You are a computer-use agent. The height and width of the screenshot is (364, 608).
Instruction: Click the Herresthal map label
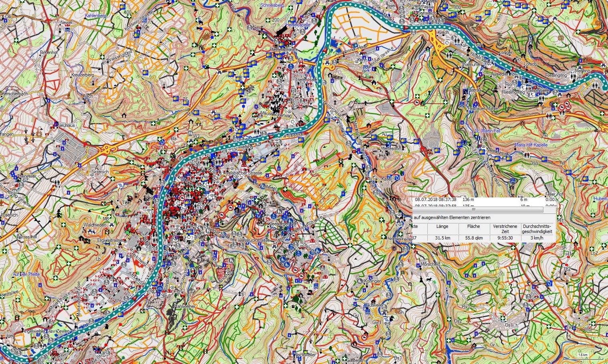click(x=27, y=237)
